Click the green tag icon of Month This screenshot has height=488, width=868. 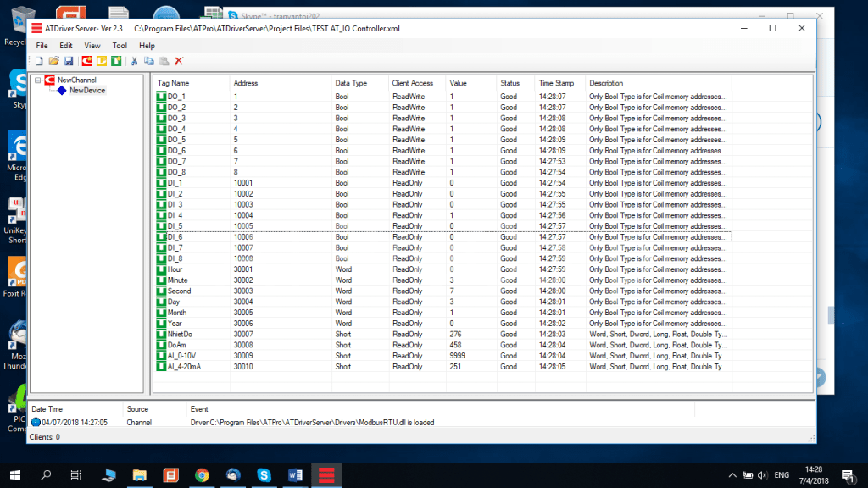(161, 313)
